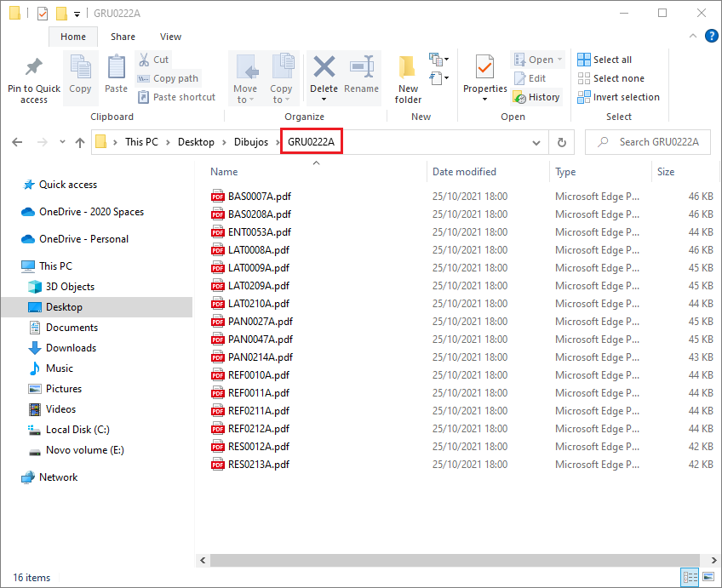Viewport: 722px width, 588px height.
Task: Click Desktop in the address bar path
Action: click(x=196, y=142)
